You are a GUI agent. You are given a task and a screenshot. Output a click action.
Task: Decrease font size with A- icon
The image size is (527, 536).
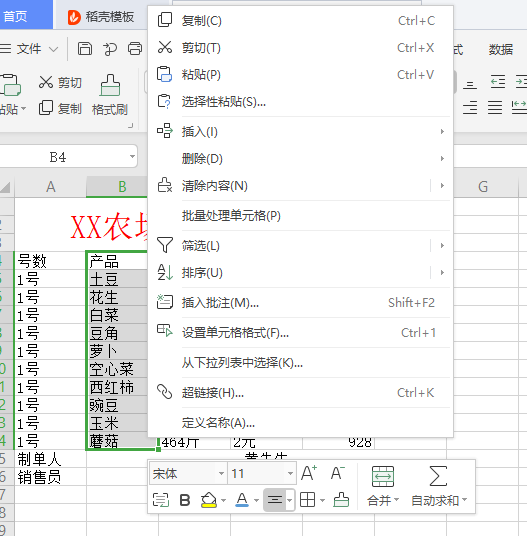[338, 473]
